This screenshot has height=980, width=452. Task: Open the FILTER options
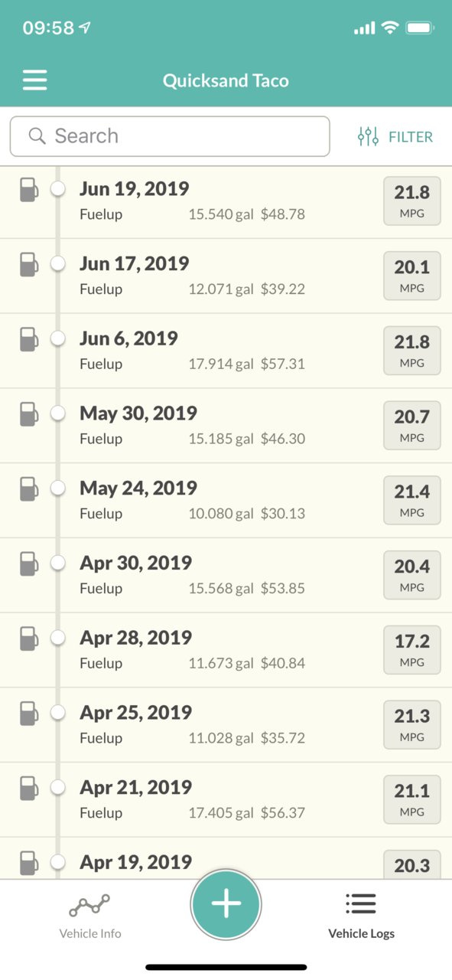(395, 137)
